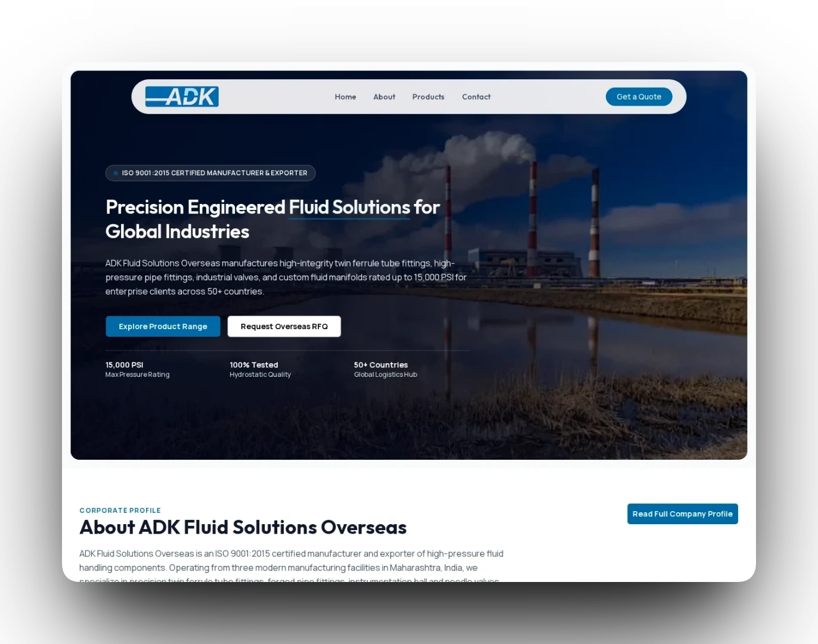Open the Home nav link
Image resolution: width=818 pixels, height=644 pixels.
click(345, 97)
